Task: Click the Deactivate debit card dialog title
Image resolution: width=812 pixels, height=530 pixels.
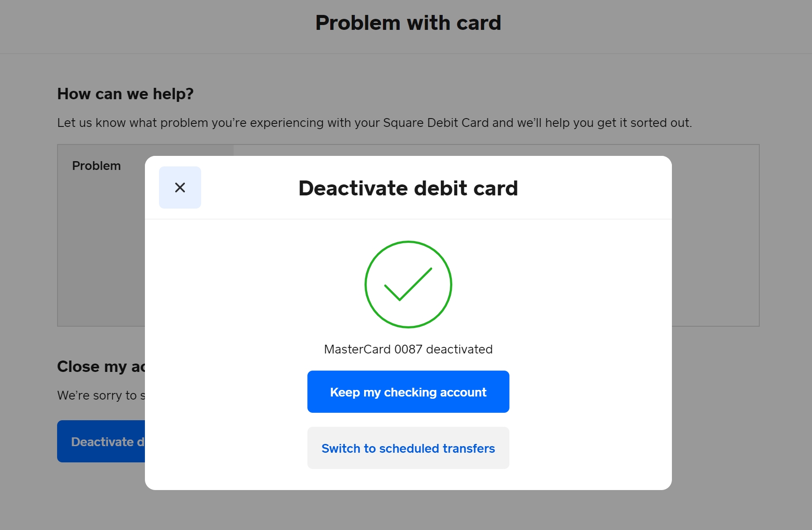Action: coord(408,188)
